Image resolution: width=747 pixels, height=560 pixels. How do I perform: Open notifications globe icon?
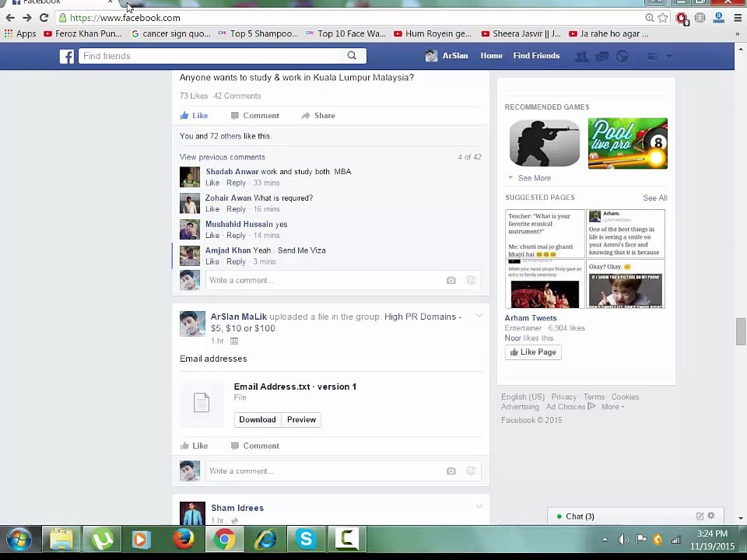click(x=622, y=56)
